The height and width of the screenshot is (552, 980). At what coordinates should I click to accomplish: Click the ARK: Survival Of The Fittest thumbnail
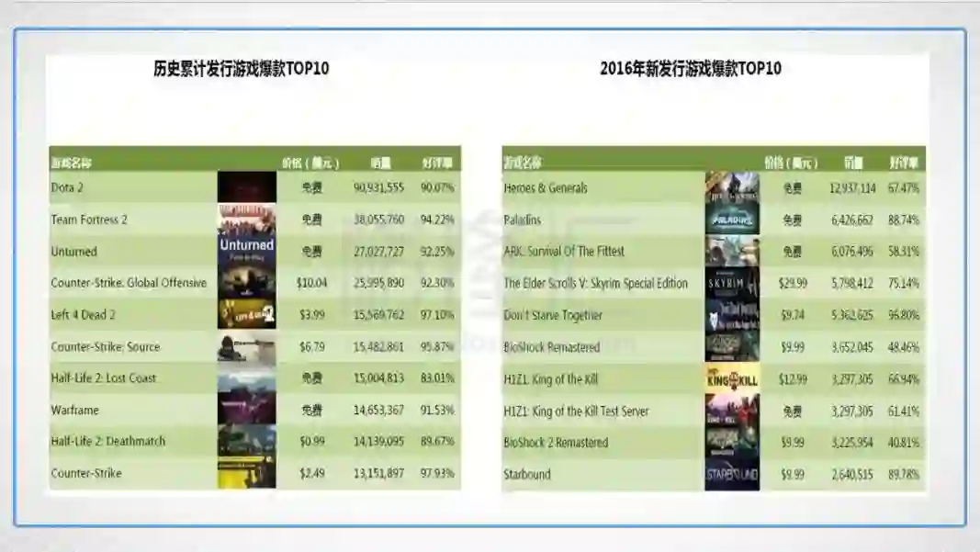coord(732,252)
